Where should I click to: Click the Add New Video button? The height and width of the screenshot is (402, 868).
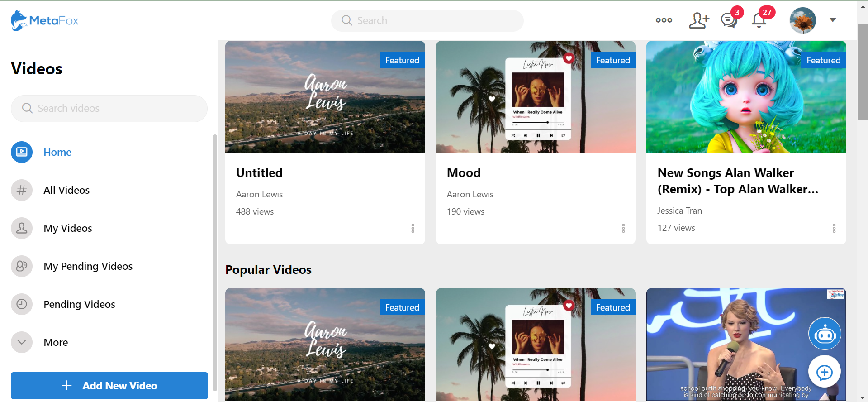click(109, 386)
